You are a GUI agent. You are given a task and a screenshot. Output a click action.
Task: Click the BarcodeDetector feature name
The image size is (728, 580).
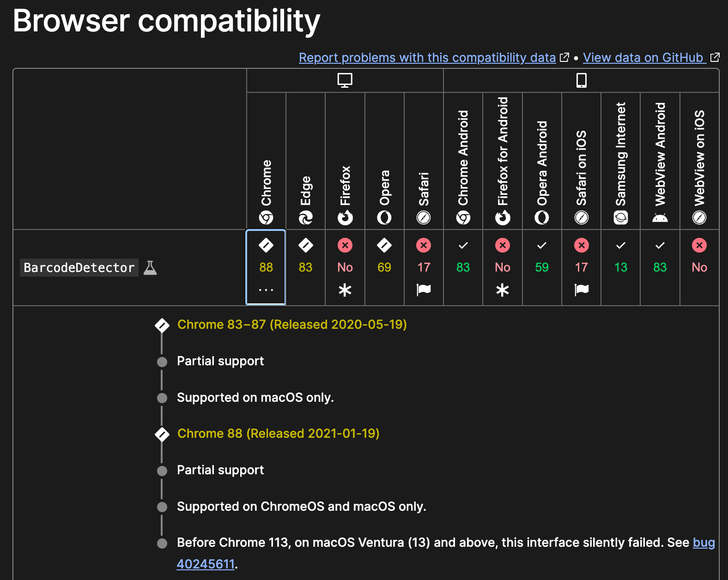point(79,268)
